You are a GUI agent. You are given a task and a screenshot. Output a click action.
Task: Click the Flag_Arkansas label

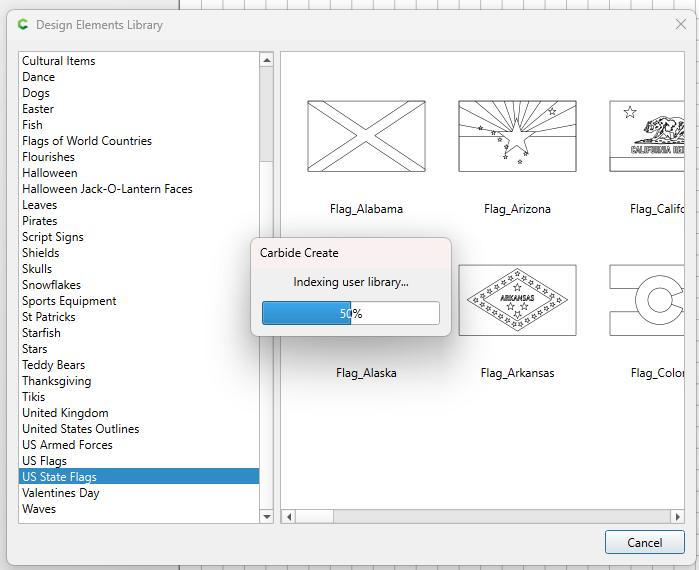tap(517, 373)
